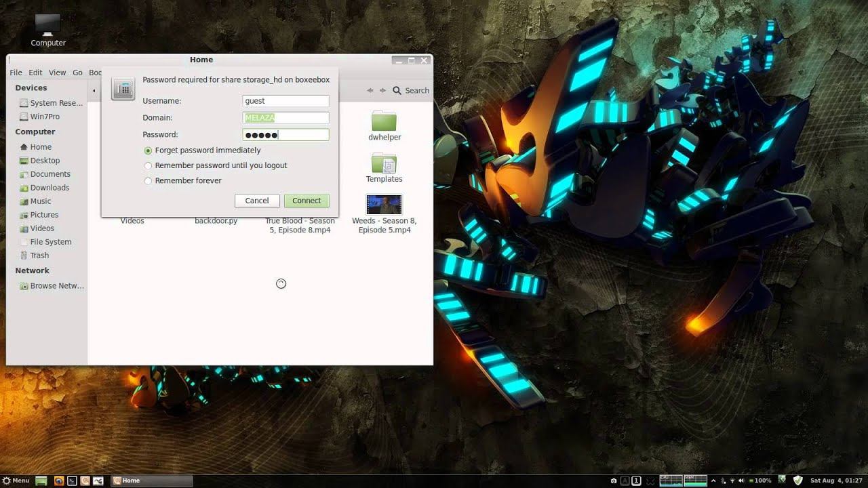Image resolution: width=868 pixels, height=488 pixels.
Task: Open the MEM monitor graph applet
Action: 696,481
